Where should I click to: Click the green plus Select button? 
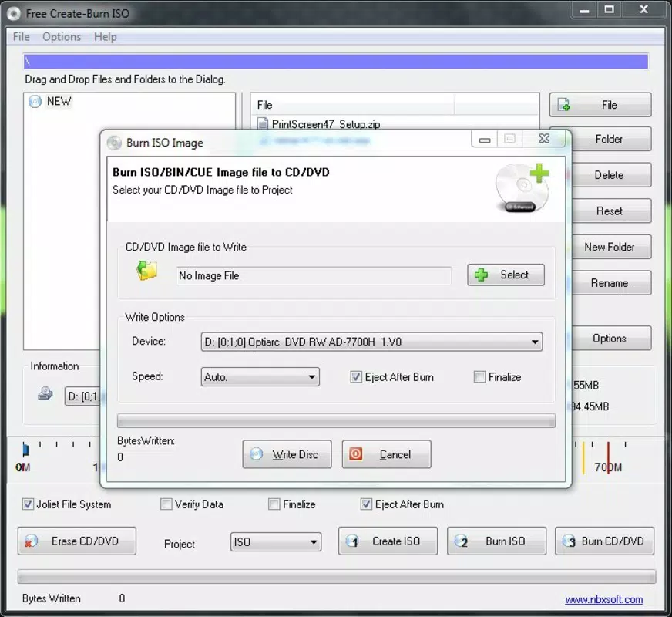506,275
